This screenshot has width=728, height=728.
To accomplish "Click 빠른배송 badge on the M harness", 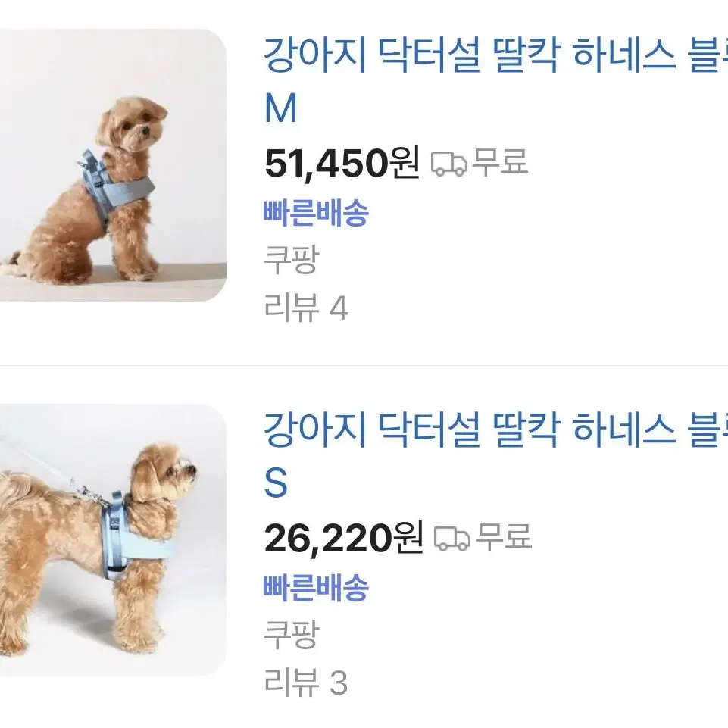I will (316, 213).
